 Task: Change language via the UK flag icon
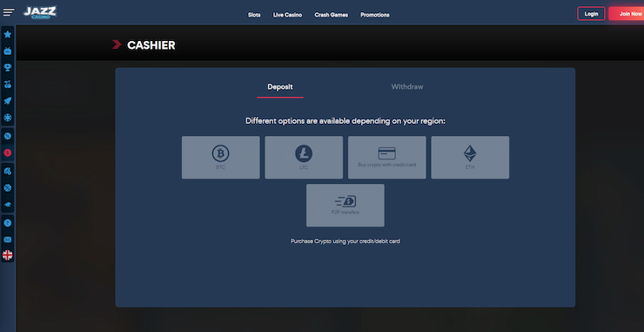click(x=7, y=255)
